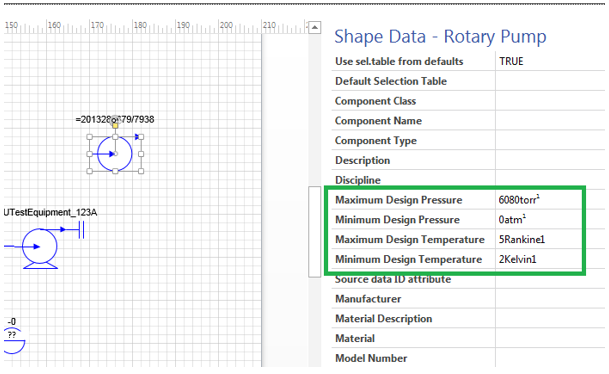Click the Manufacturer value field
Viewport: 609px width, 374px height.
click(x=550, y=299)
